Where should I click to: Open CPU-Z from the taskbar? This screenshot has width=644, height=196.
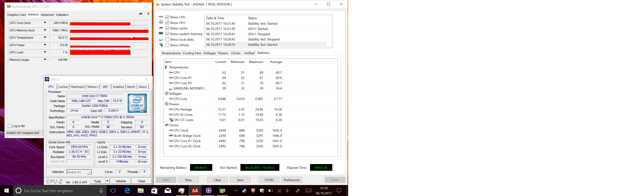209,191
